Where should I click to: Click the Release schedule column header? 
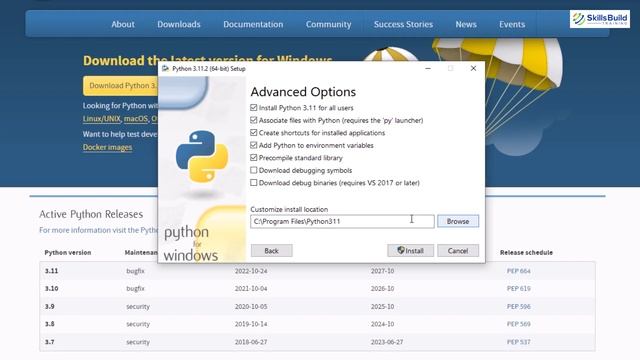[x=526, y=253]
